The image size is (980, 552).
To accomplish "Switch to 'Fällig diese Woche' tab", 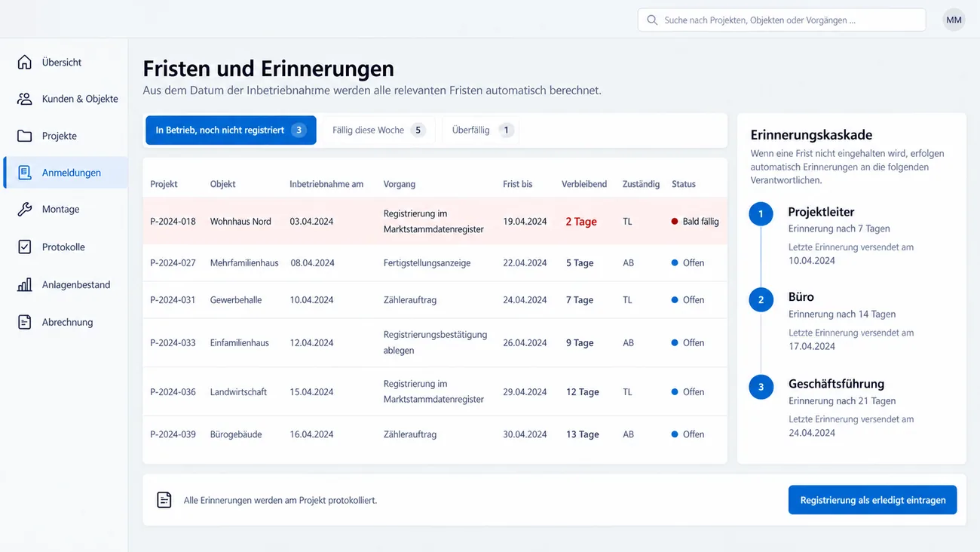I will click(x=379, y=130).
